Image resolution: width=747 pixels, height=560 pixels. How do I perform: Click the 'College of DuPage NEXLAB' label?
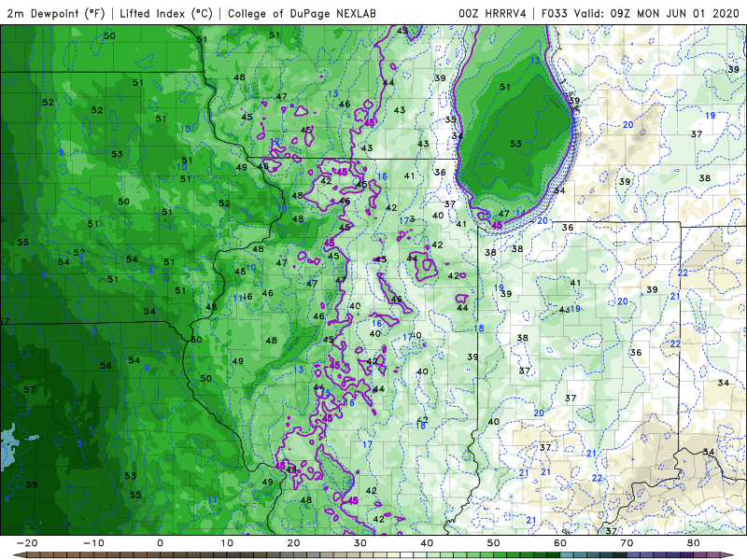[302, 13]
